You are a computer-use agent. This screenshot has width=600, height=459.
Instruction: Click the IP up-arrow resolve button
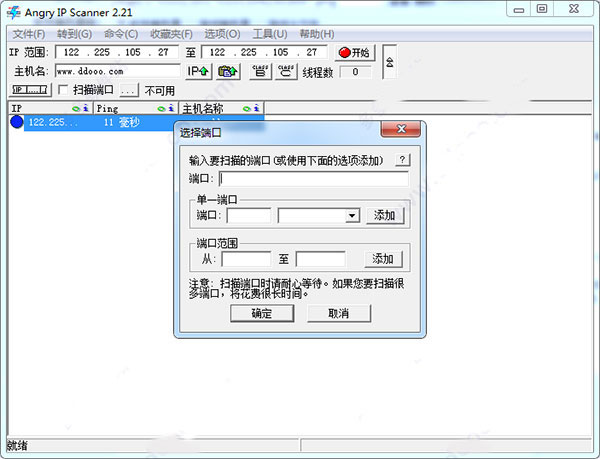tap(198, 71)
